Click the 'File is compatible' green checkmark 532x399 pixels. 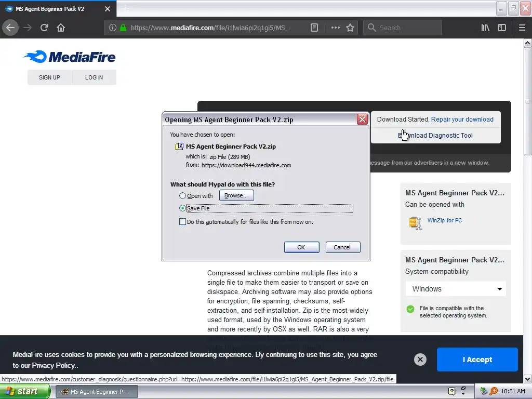410,309
